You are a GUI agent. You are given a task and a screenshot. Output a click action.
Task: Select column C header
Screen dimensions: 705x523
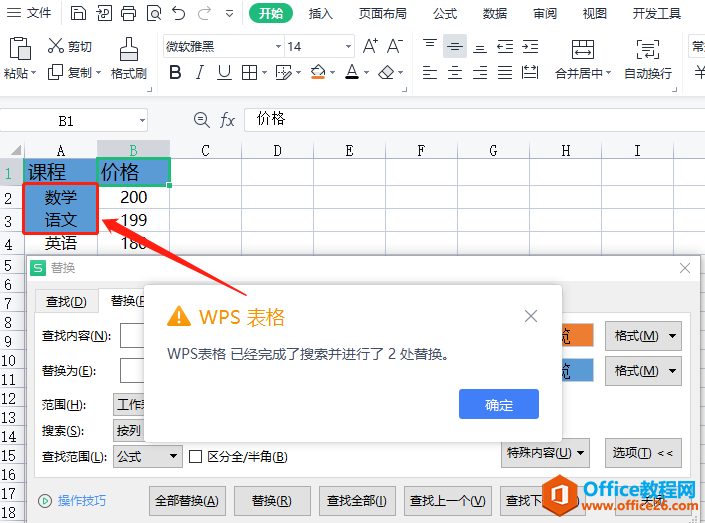coord(205,150)
